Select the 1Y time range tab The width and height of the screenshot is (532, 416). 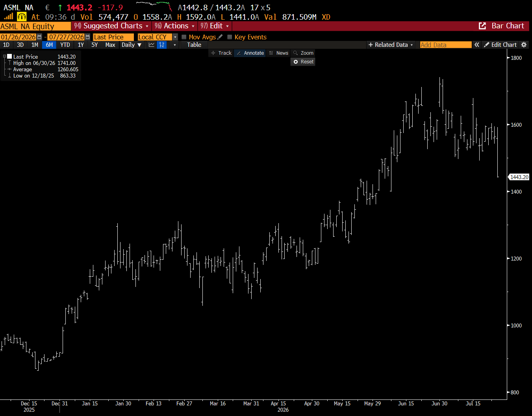pos(81,45)
